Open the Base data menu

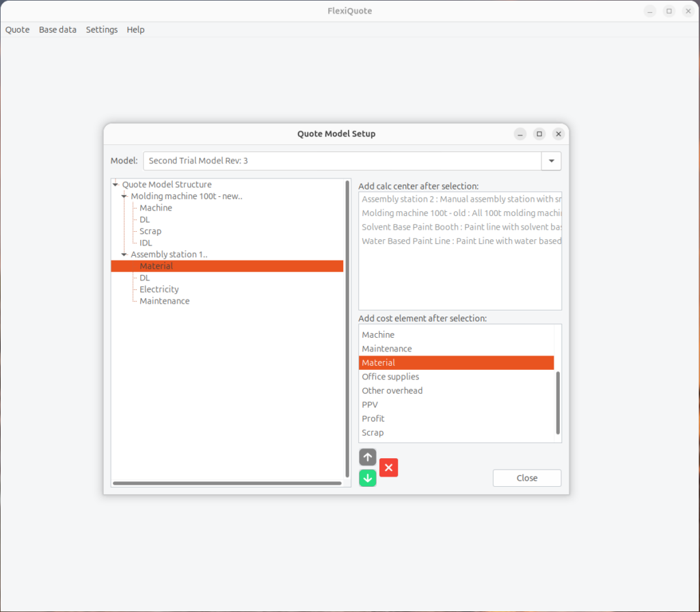(x=57, y=30)
